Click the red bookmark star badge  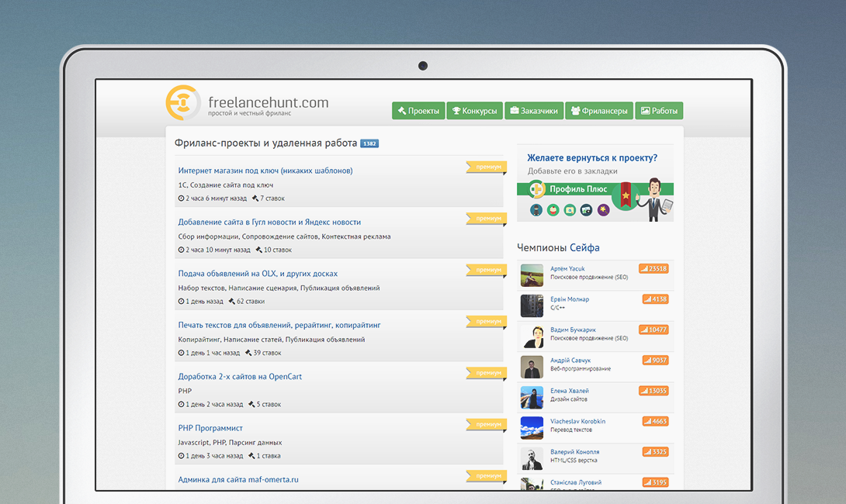click(x=626, y=195)
